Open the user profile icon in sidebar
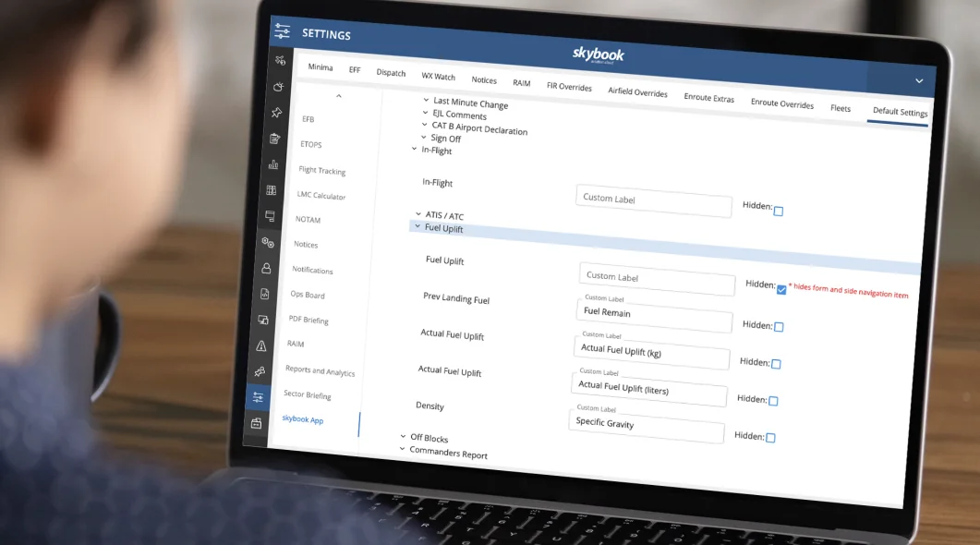980x545 pixels. click(266, 268)
